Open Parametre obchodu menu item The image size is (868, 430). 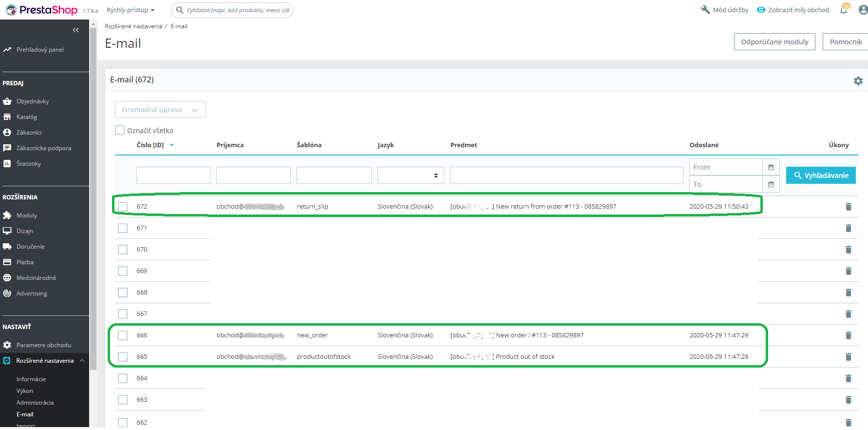pyautogui.click(x=44, y=345)
